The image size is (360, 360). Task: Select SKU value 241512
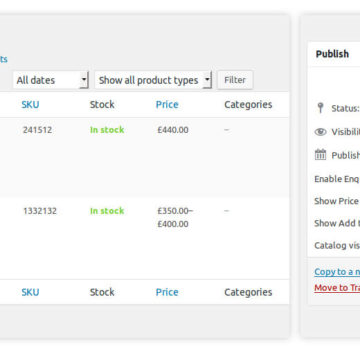(37, 130)
